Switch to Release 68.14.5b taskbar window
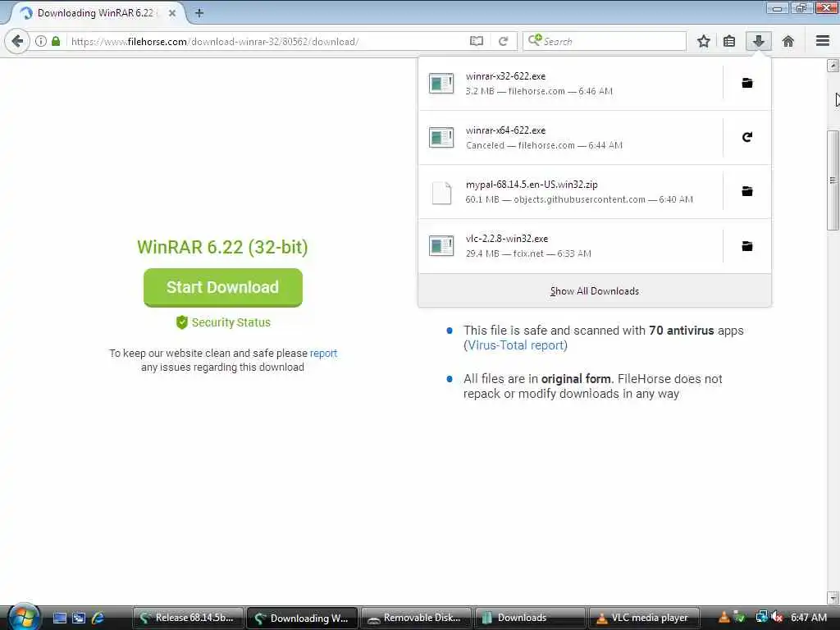Viewport: 840px width, 630px height. tap(189, 618)
